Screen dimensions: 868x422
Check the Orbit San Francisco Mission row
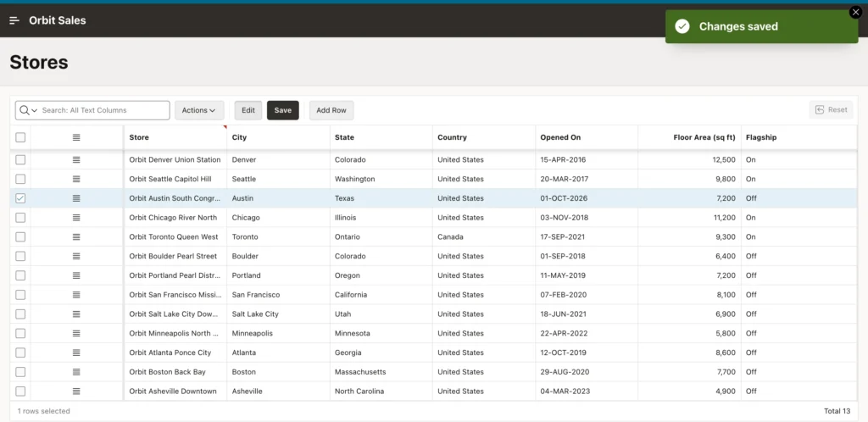coord(20,294)
